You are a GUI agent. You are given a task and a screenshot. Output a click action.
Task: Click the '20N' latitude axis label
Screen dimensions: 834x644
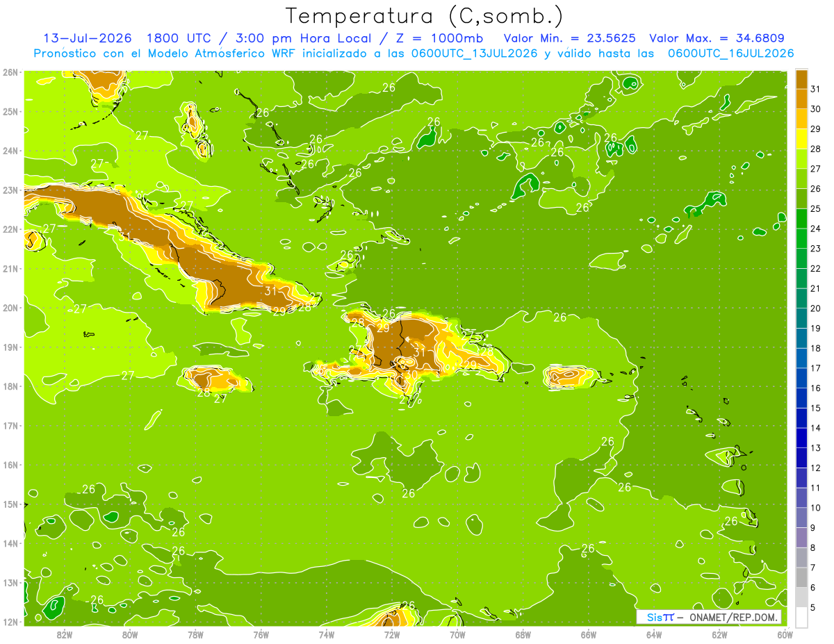(10, 308)
